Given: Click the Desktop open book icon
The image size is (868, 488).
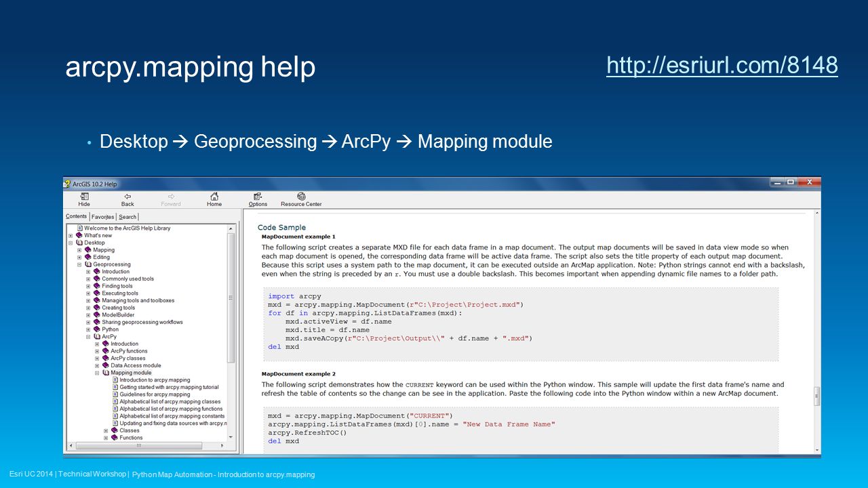Looking at the screenshot, I should pos(80,243).
